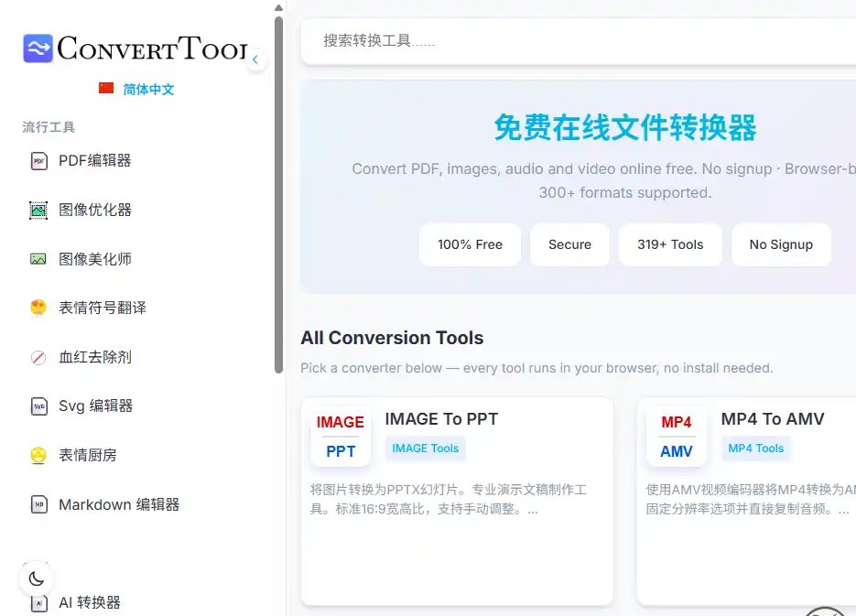856x616 pixels.
Task: Click the ConvertTool logo icon
Action: 38,48
